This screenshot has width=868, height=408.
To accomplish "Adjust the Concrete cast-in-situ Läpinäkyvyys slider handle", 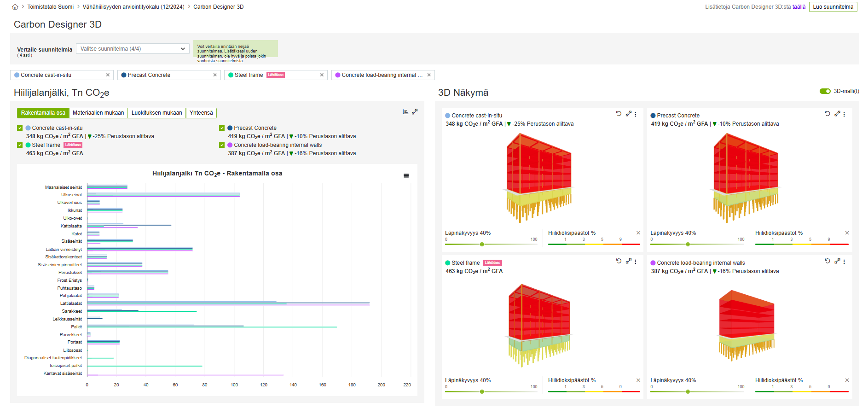I will coord(482,245).
